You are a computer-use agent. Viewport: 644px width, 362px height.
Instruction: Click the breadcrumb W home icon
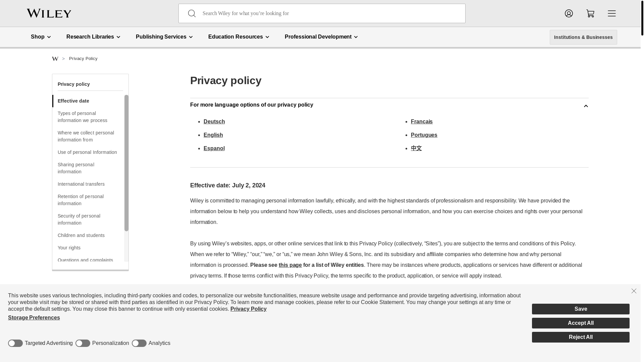[x=55, y=59]
